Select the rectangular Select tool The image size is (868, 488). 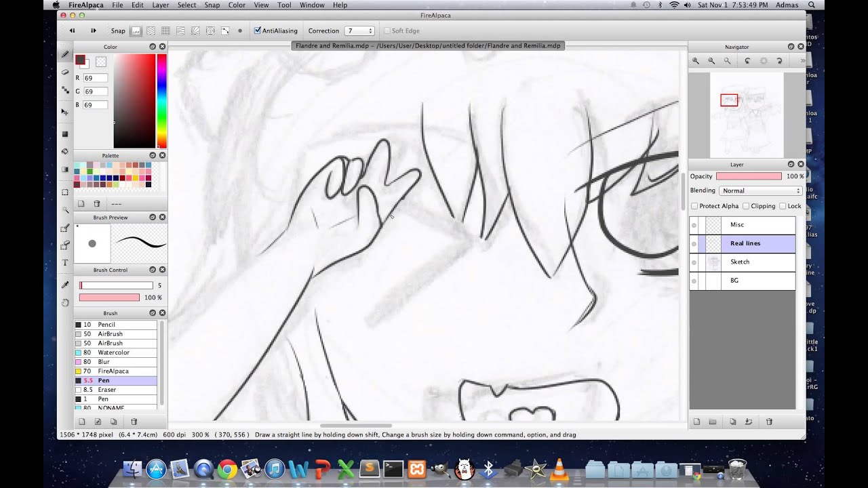click(65, 192)
